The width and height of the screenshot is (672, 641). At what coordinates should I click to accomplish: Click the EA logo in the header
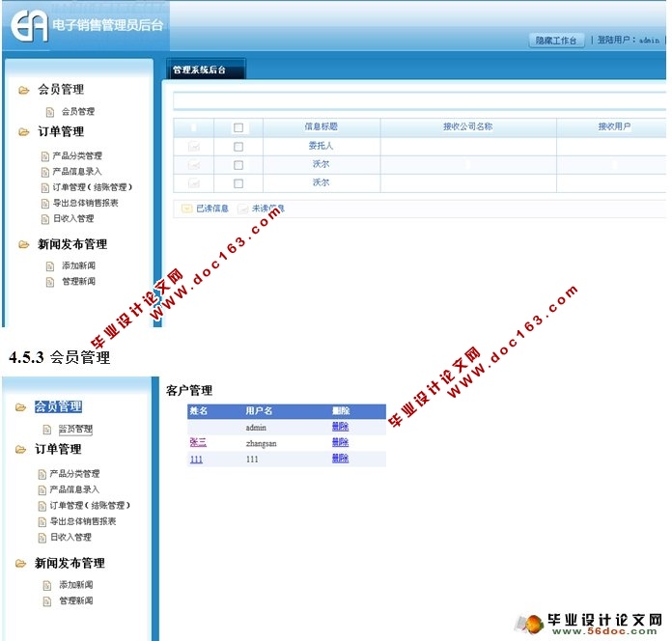(29, 26)
